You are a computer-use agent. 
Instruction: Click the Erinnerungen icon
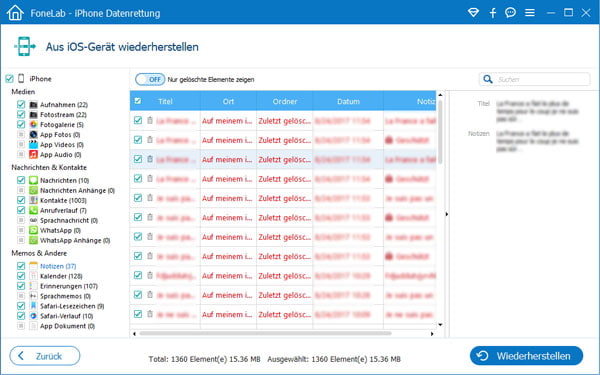pyautogui.click(x=34, y=286)
